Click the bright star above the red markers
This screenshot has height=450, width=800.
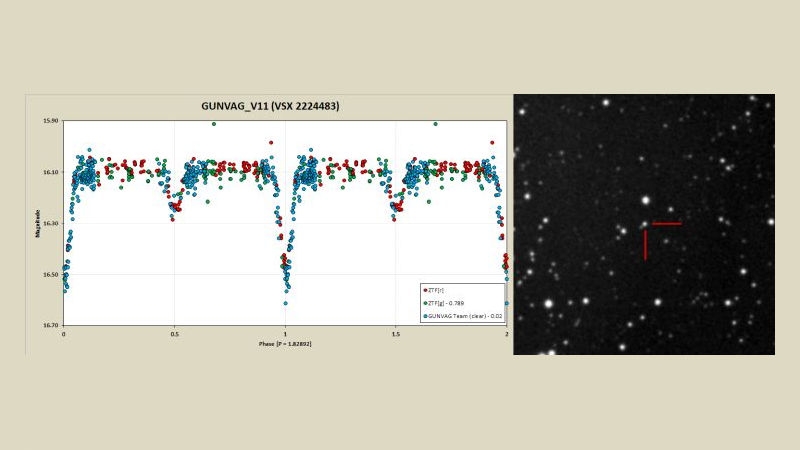[647, 201]
